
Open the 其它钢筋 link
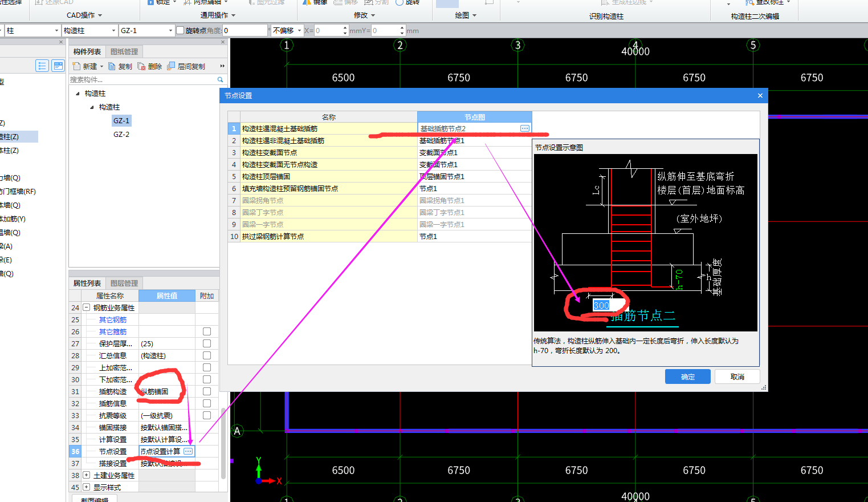pos(113,319)
